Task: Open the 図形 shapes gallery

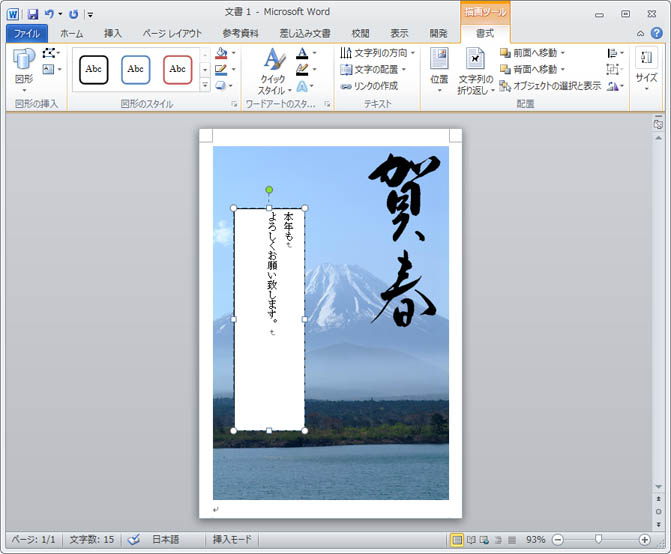Action: [22, 68]
